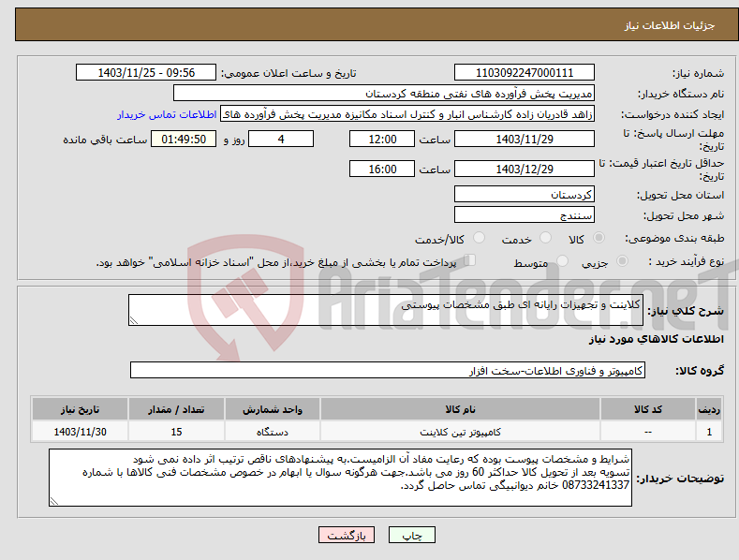Click the شماره نیاز field 1103092247000111

(x=525, y=73)
